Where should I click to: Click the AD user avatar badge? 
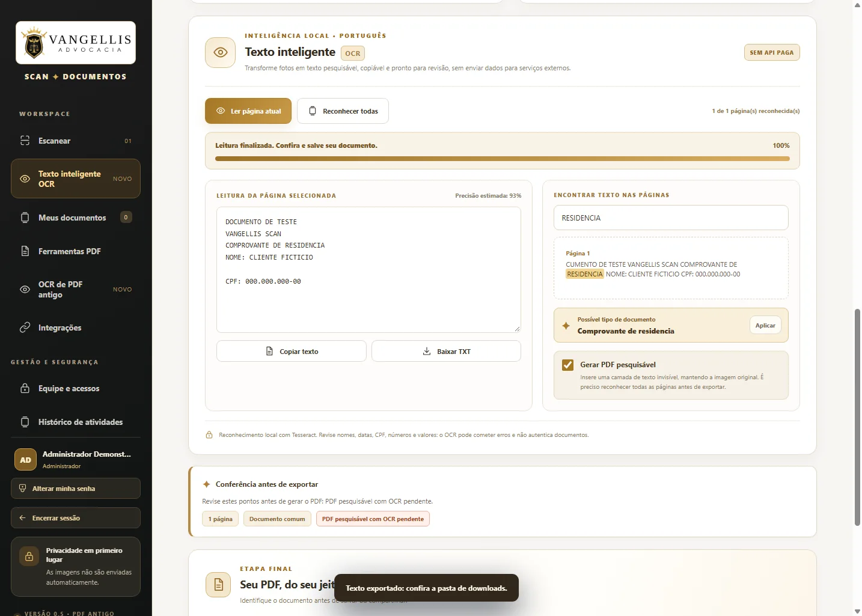pyautogui.click(x=25, y=460)
